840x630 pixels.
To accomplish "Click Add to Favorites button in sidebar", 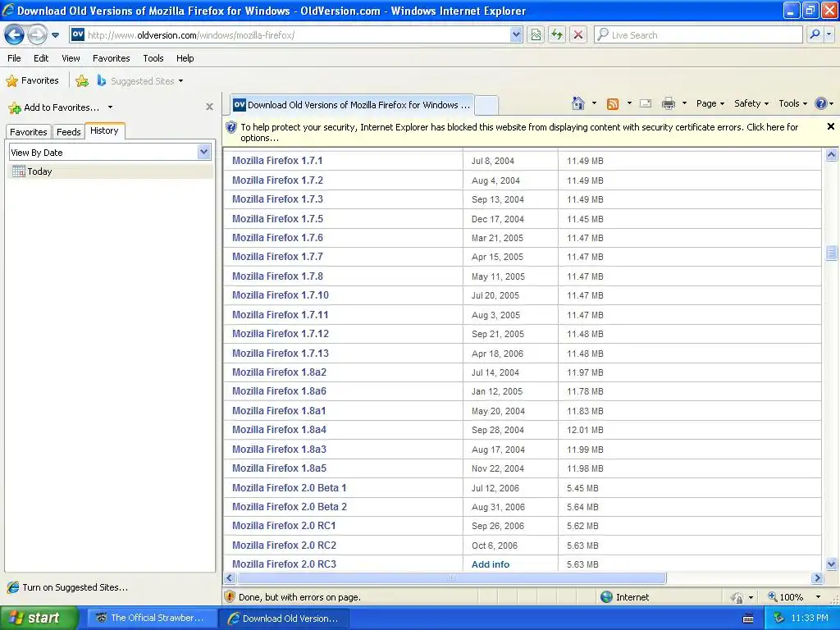I will (x=54, y=107).
